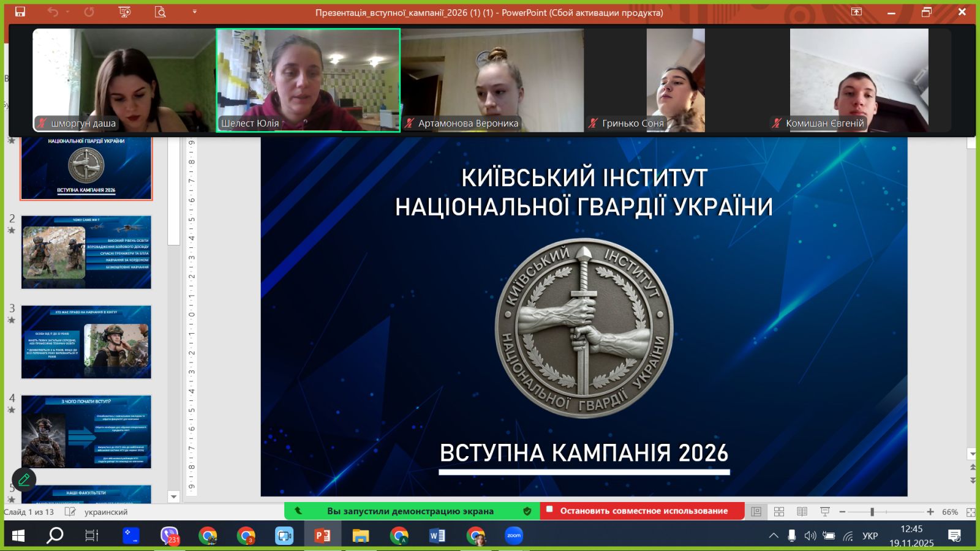Click the green Zoom annotation pencil button
The height and width of the screenshot is (551, 980).
click(x=24, y=479)
